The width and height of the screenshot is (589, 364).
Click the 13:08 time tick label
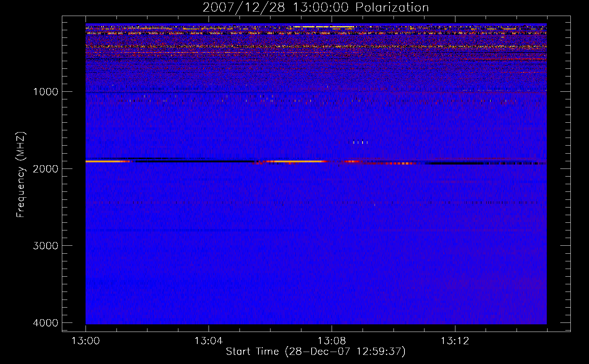tap(332, 341)
